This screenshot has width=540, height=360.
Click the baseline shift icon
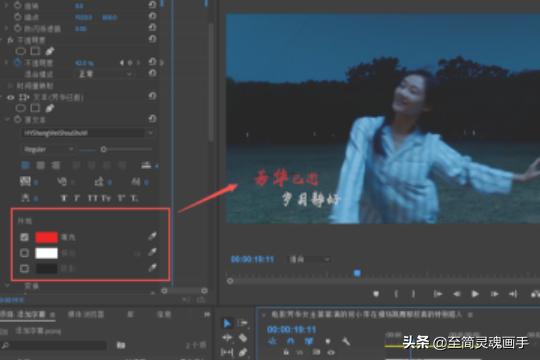[x=136, y=181]
